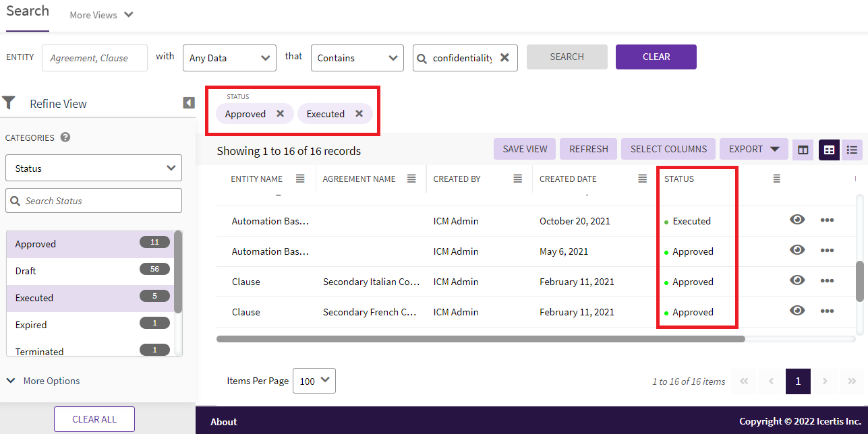This screenshot has width=868, height=434.
Task: Open more actions for Secondary French clause
Action: coord(827,311)
